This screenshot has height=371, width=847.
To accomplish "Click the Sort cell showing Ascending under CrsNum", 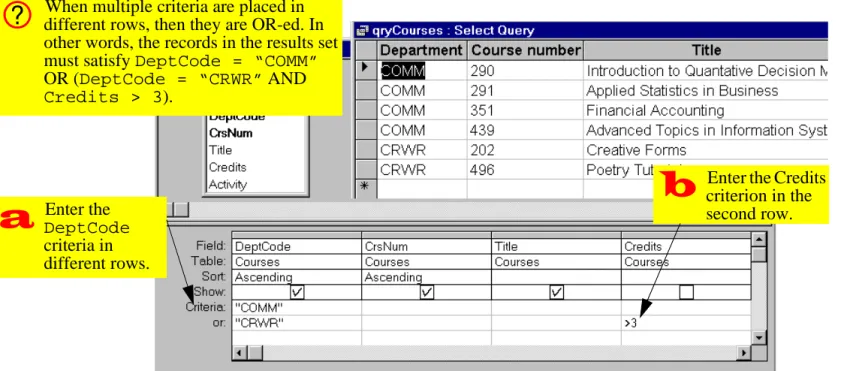I will [x=426, y=277].
